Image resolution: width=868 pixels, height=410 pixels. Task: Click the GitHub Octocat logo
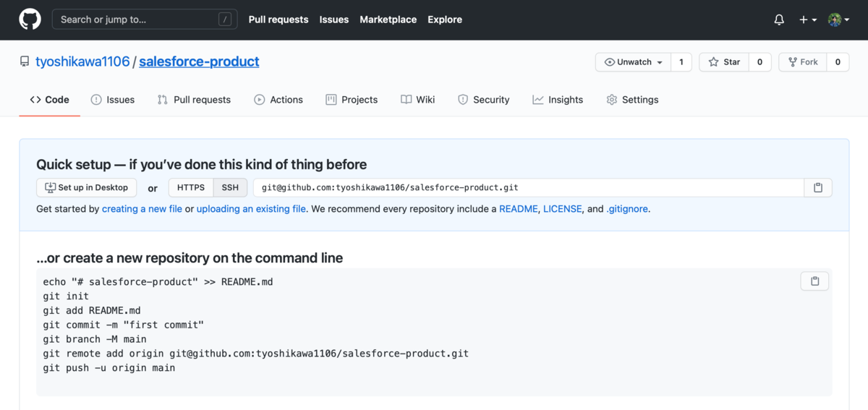(30, 20)
